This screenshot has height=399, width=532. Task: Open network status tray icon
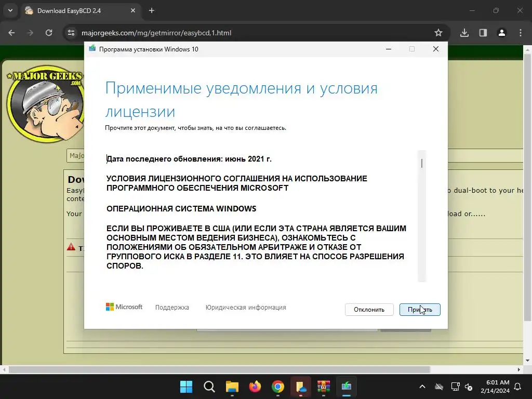[x=455, y=387]
